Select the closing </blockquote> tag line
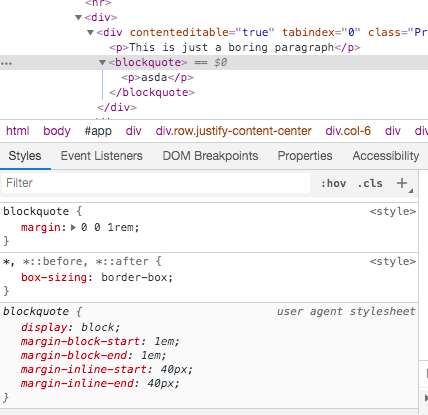The width and height of the screenshot is (428, 415). coord(152,92)
